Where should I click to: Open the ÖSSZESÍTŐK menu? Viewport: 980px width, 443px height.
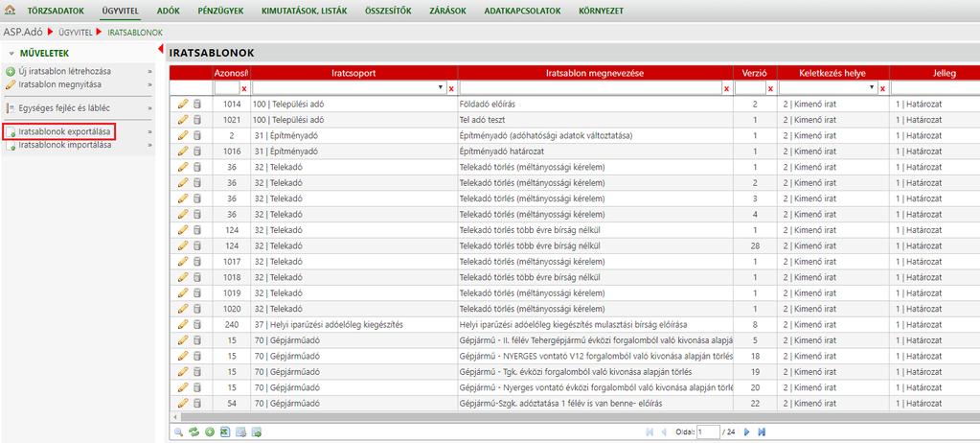(x=389, y=11)
